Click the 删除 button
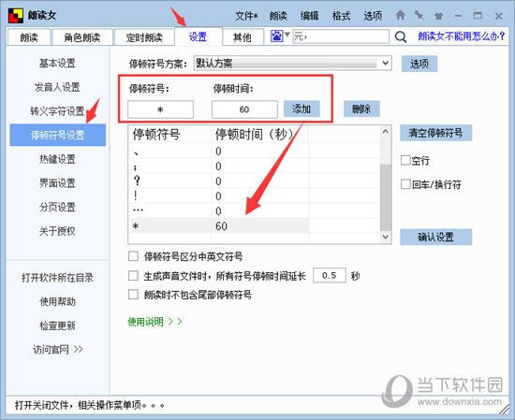This screenshot has height=420, width=515. [x=361, y=109]
